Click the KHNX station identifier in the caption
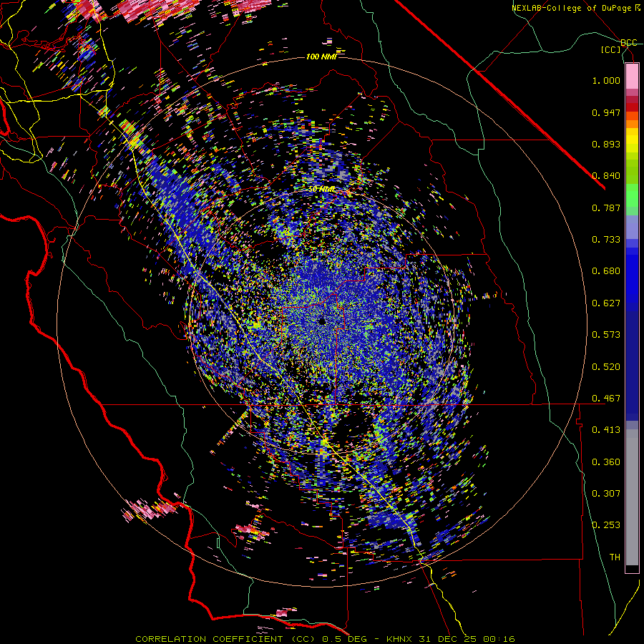 pyautogui.click(x=400, y=639)
